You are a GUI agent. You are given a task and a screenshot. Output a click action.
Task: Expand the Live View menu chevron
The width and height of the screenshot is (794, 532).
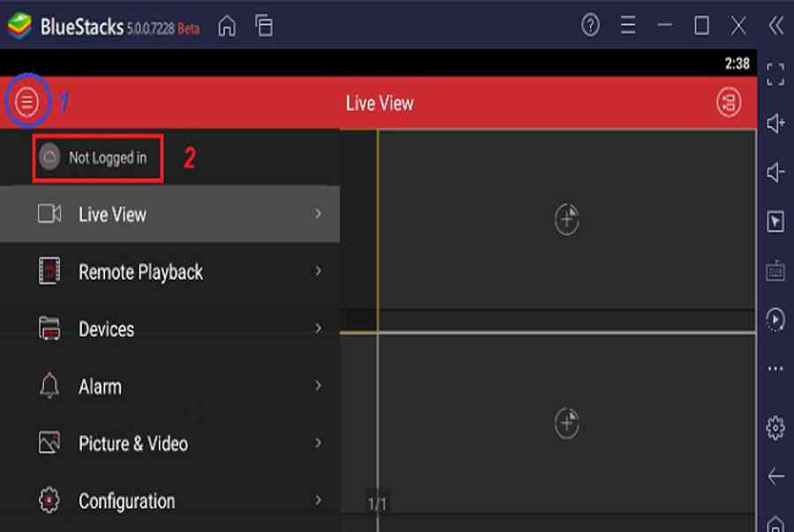click(x=318, y=214)
